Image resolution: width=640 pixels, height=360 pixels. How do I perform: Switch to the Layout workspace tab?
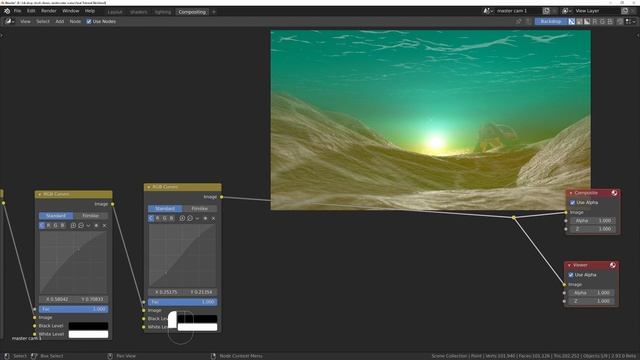pos(115,12)
